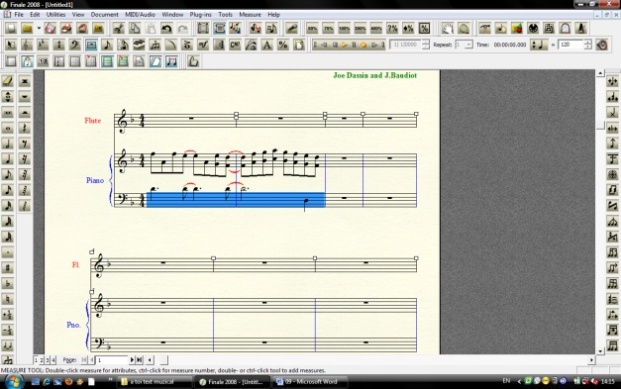The height and width of the screenshot is (389, 621).
Task: Set zoom to 100% button
Action: (x=344, y=28)
